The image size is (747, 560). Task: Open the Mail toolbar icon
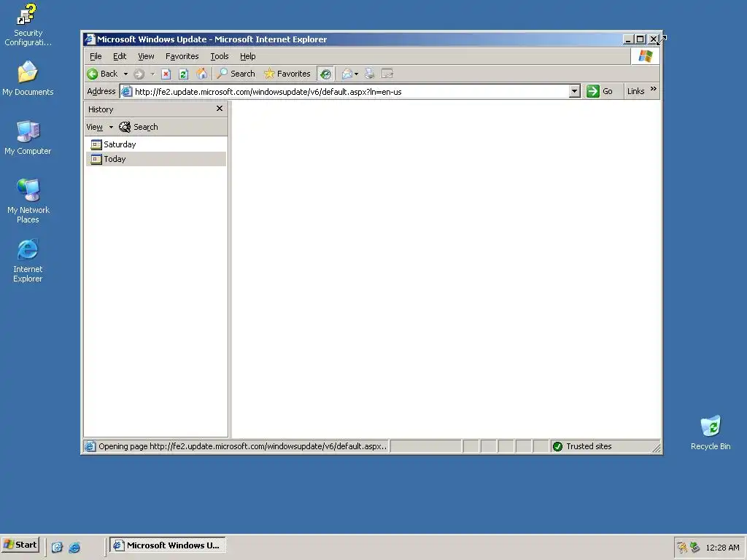pyautogui.click(x=349, y=74)
